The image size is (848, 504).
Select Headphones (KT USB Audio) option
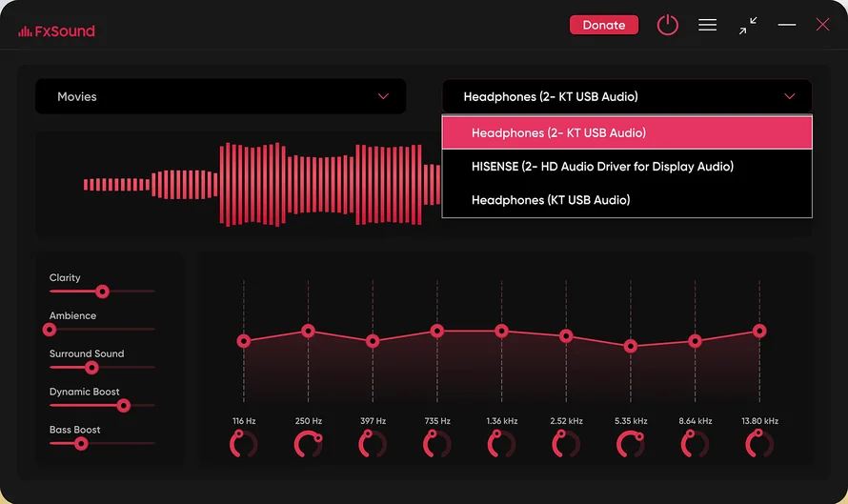click(x=627, y=199)
